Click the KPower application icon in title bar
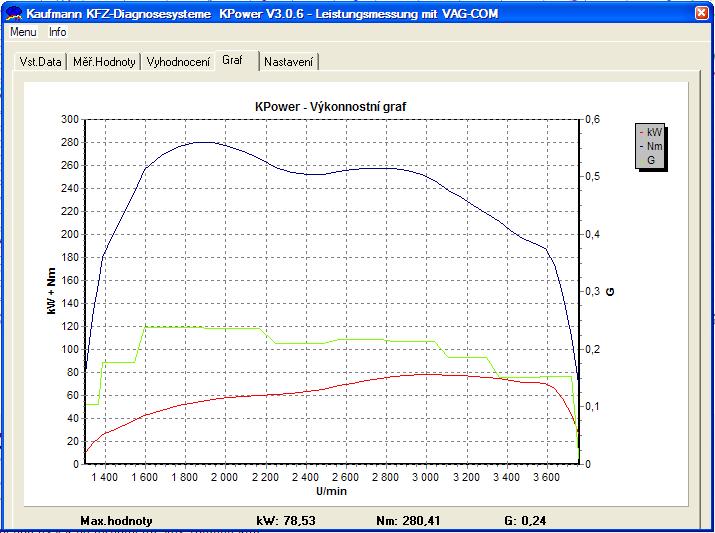This screenshot has height=533, width=715. coord(14,14)
